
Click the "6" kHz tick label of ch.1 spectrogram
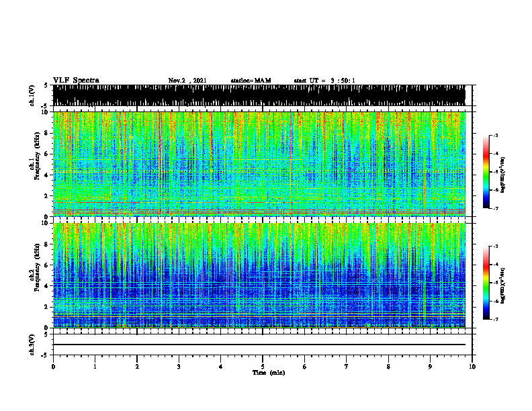pos(47,154)
